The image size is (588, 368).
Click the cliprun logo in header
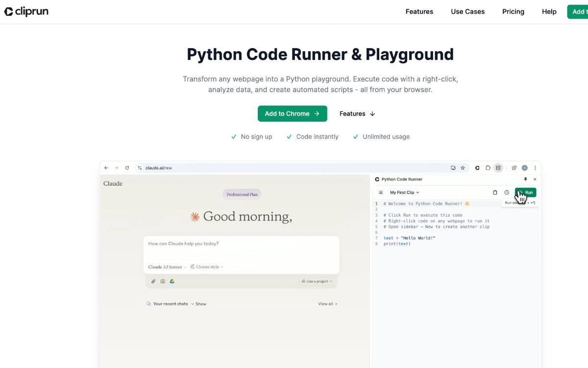pyautogui.click(x=26, y=12)
